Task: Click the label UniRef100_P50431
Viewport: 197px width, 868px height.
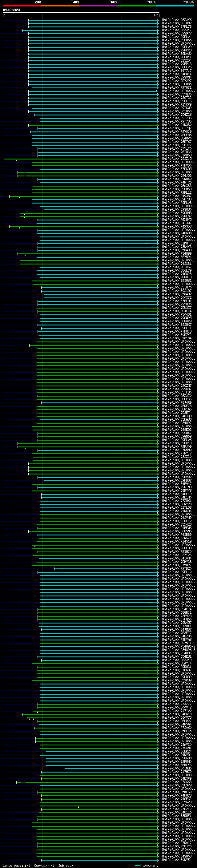Action: tap(177, 315)
